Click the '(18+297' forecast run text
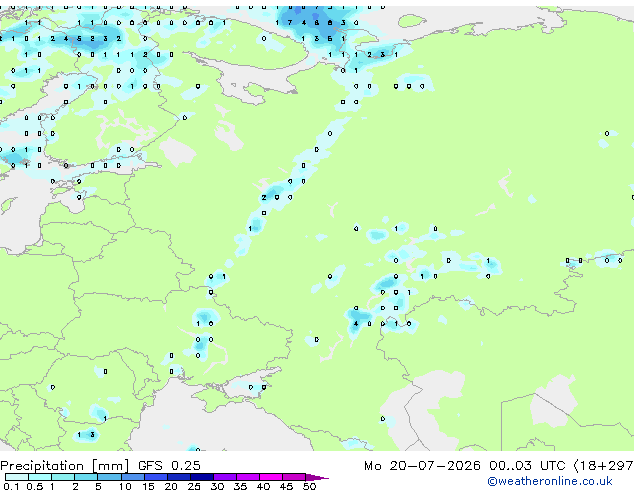Image resolution: width=634 pixels, height=490 pixels. click(604, 466)
